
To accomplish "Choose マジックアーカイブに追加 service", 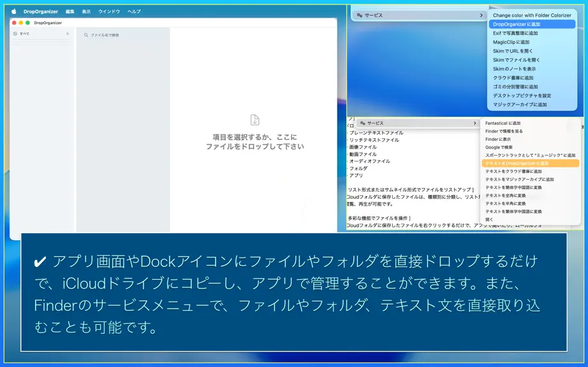I will click(532, 104).
